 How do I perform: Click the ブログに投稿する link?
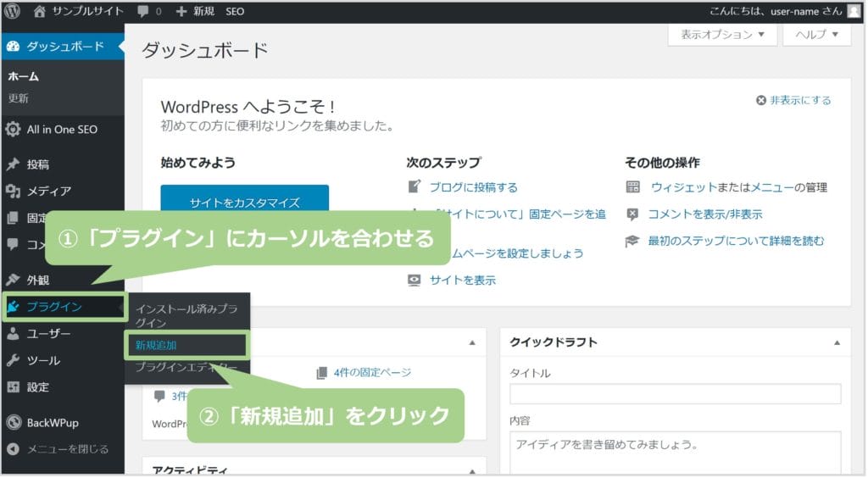coord(473,187)
